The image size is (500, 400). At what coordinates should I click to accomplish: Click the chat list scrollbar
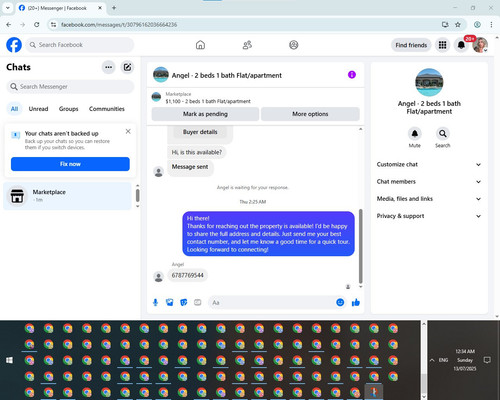tap(137, 195)
